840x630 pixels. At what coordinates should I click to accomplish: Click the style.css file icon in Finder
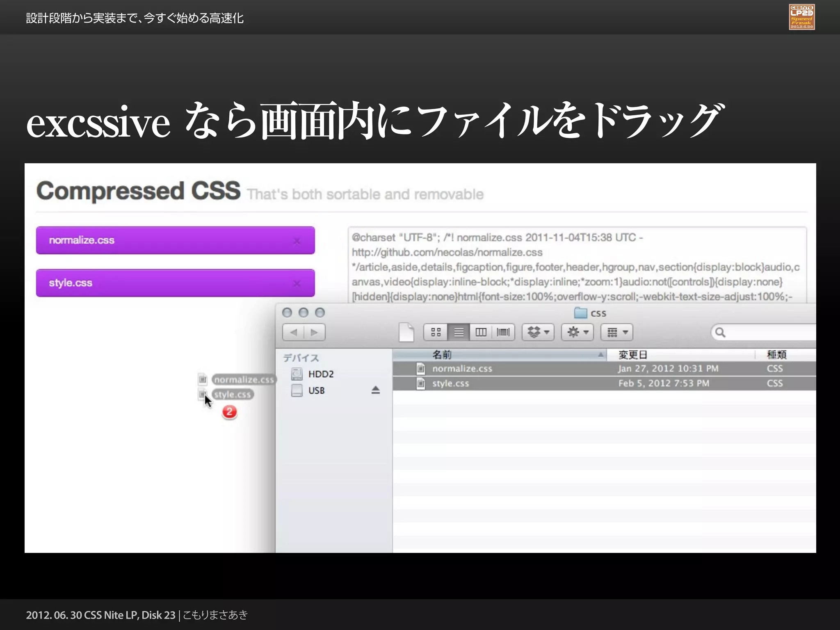pyautogui.click(x=421, y=383)
